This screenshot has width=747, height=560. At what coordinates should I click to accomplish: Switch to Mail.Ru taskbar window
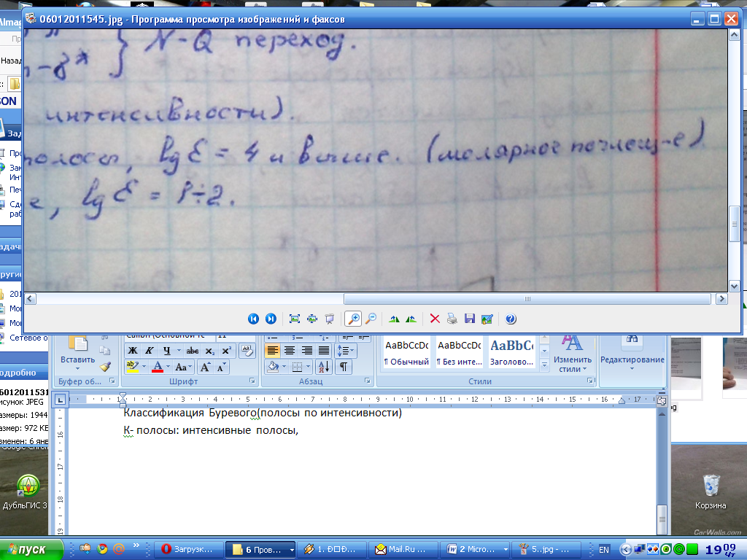point(403,549)
